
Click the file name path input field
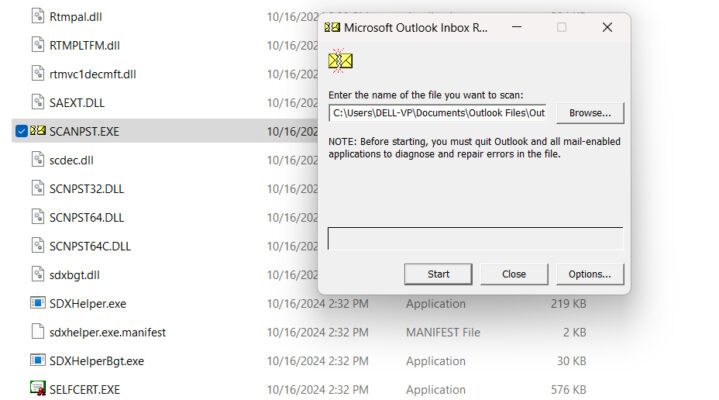pyautogui.click(x=439, y=112)
